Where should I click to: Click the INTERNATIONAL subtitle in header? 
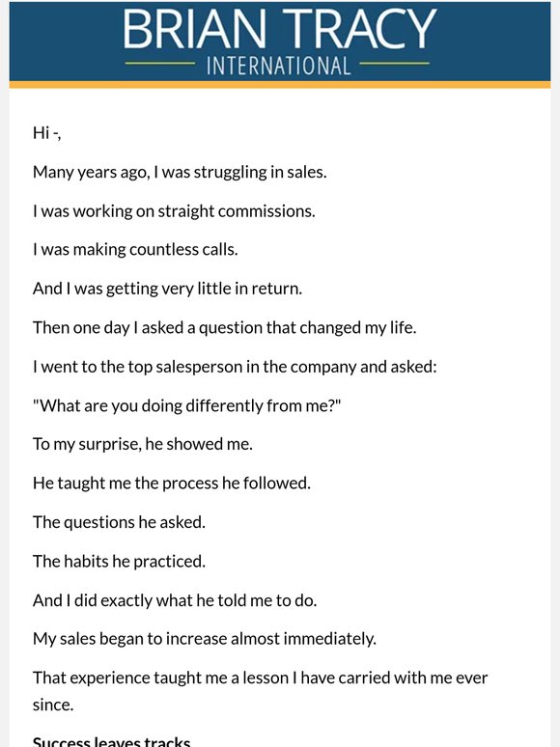coord(279,66)
